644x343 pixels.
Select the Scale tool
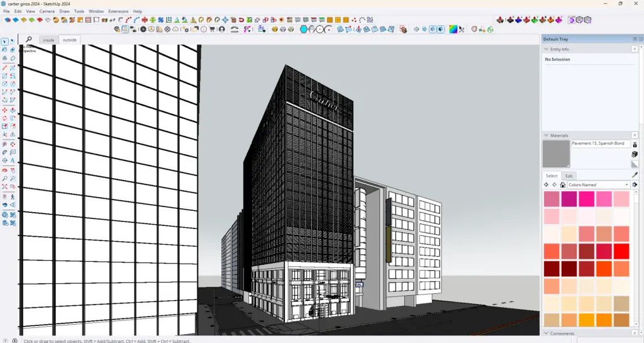[x=4, y=127]
